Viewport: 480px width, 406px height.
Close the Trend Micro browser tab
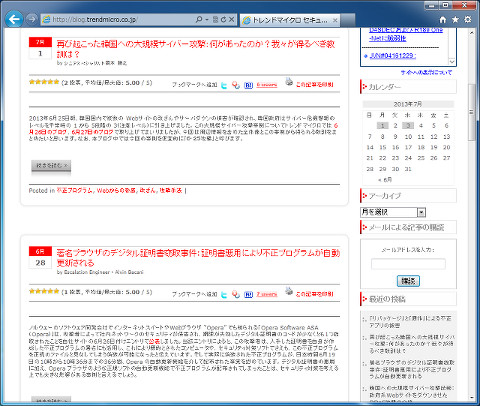click(335, 20)
